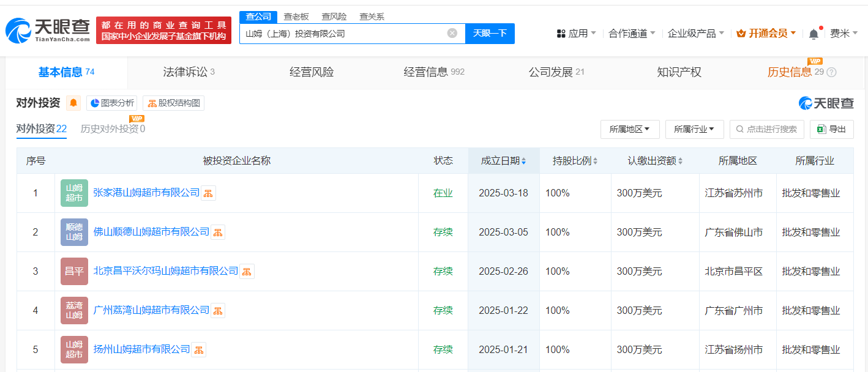
Task: Click the orange alert bell beside 对外投资
Action: 73,103
